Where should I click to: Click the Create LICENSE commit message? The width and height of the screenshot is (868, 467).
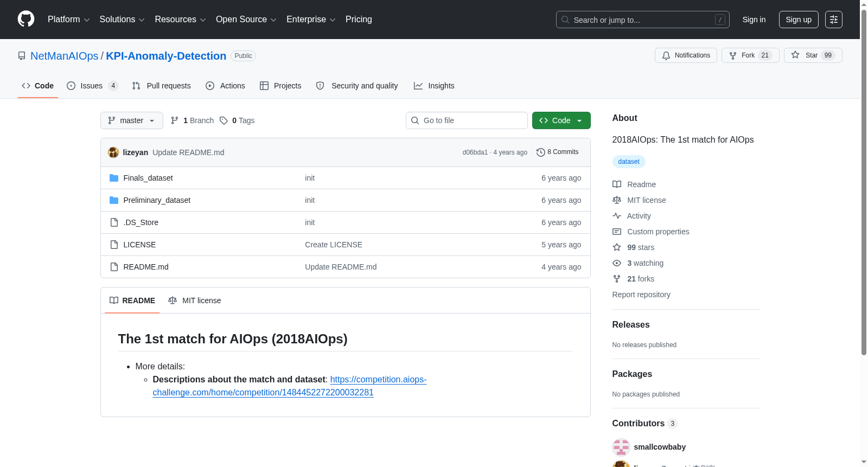(334, 245)
